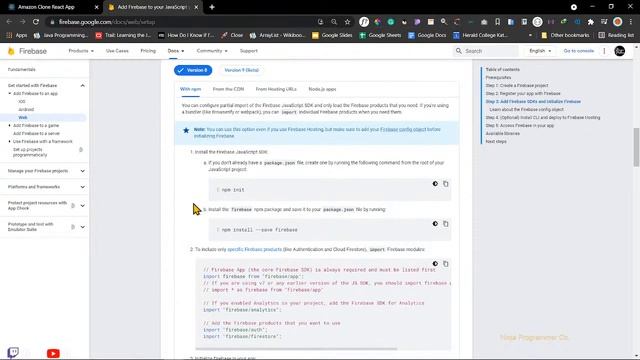Open the Docs dropdown menu
Viewport: 640px width, 360px height.
pyautogui.click(x=176, y=51)
